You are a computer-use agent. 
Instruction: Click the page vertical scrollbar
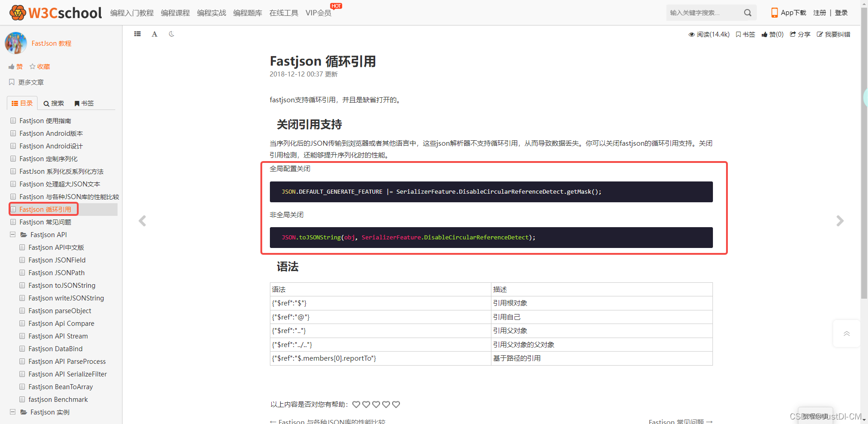[864, 154]
